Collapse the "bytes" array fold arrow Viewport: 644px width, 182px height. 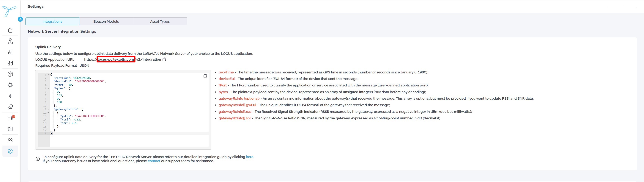pos(48,88)
